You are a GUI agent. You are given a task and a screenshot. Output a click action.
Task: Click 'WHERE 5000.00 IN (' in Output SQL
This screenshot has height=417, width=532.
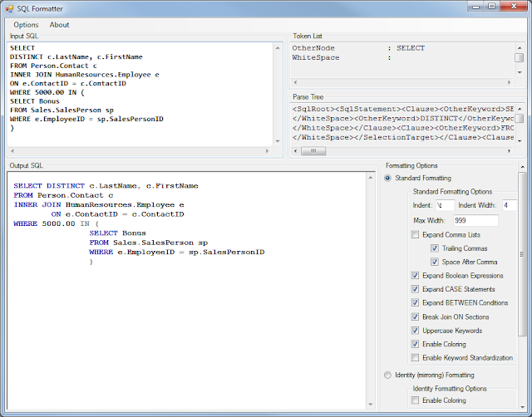pos(56,223)
